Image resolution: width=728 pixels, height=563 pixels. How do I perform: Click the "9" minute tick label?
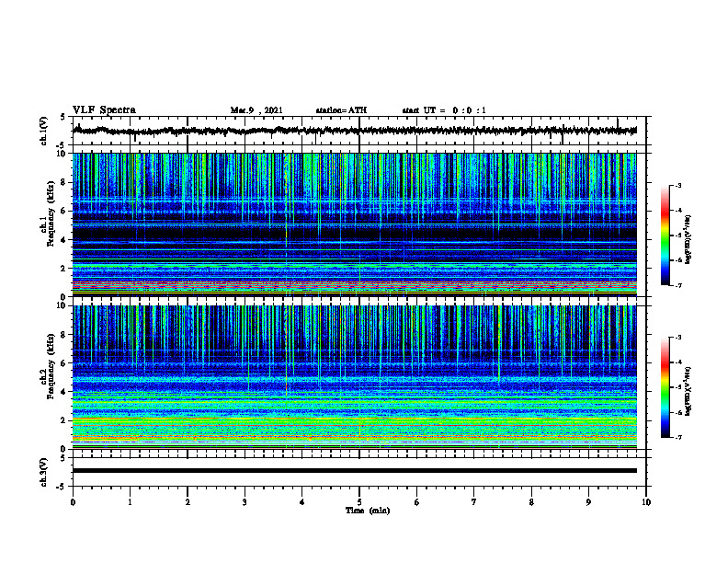pos(588,502)
